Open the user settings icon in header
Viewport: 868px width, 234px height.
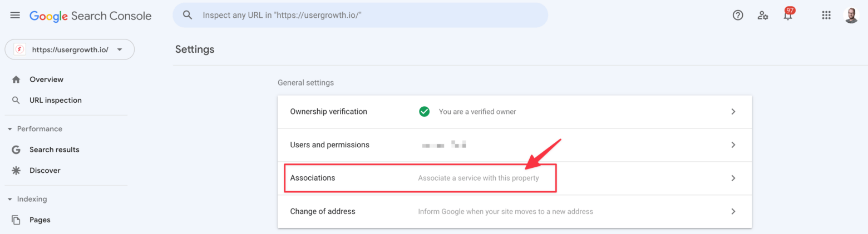[763, 16]
